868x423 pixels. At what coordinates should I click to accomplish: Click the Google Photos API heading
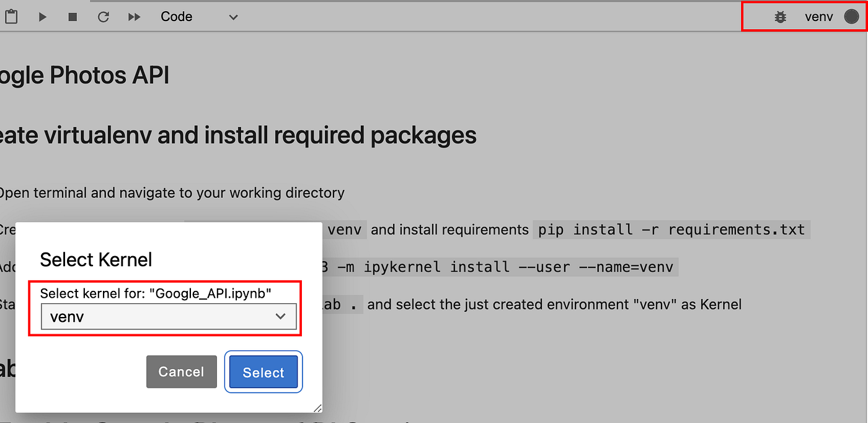84,74
